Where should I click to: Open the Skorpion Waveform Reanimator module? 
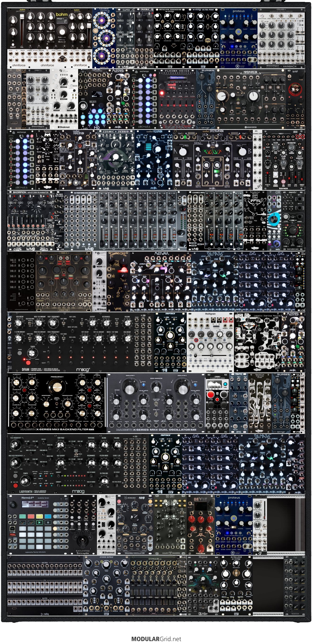tap(31, 221)
